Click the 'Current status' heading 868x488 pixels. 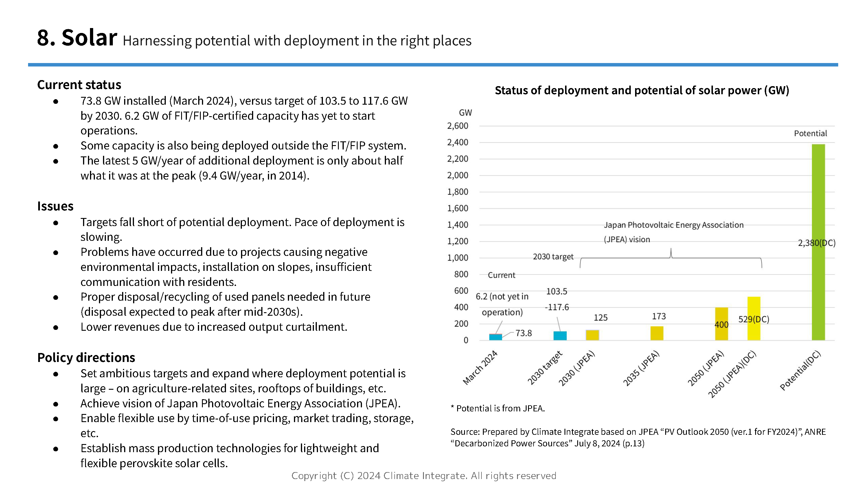(79, 84)
